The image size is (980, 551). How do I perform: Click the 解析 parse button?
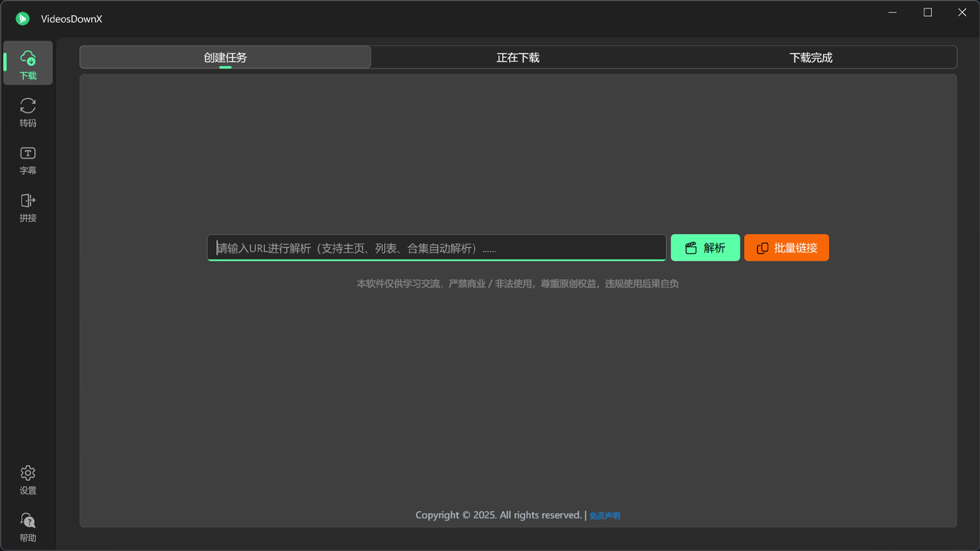tap(705, 247)
